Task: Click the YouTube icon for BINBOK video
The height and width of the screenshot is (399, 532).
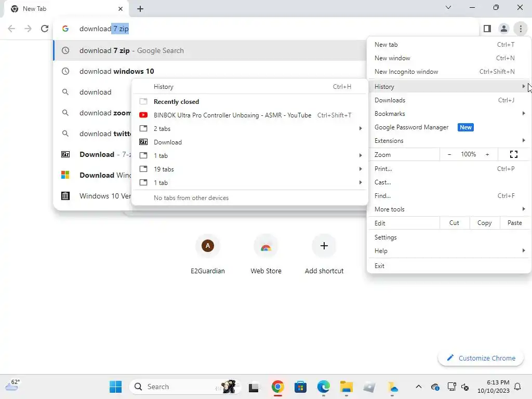Action: (143, 115)
